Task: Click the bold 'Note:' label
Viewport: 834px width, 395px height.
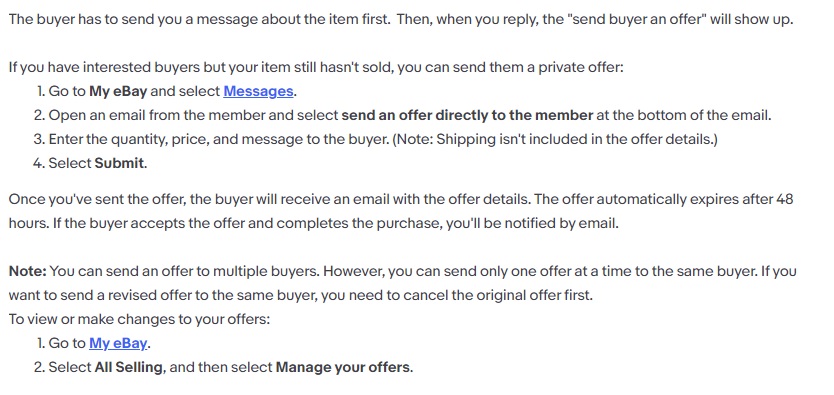Action: coord(28,271)
